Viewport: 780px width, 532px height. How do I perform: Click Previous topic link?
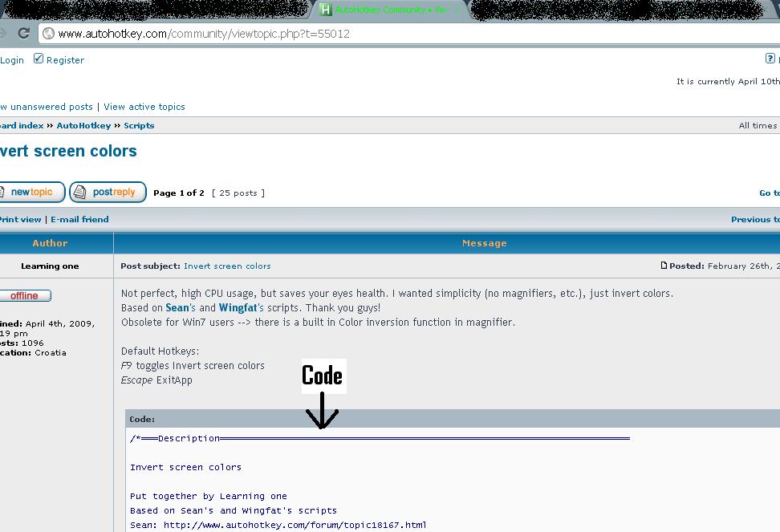click(x=755, y=219)
